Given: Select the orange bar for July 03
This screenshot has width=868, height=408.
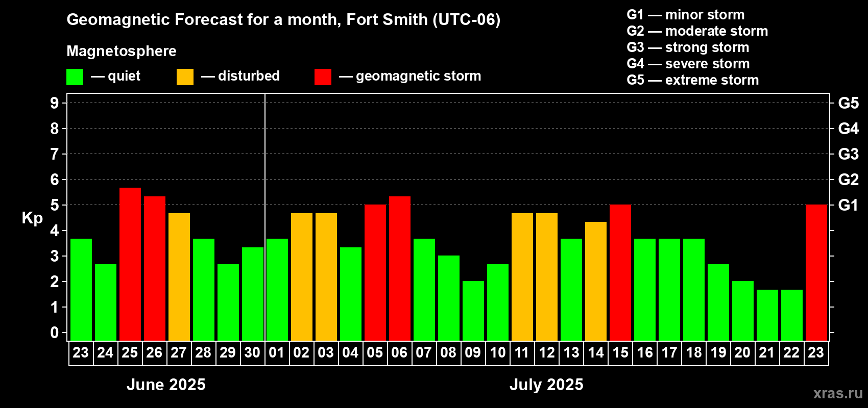Looking at the screenshot, I should click(326, 277).
